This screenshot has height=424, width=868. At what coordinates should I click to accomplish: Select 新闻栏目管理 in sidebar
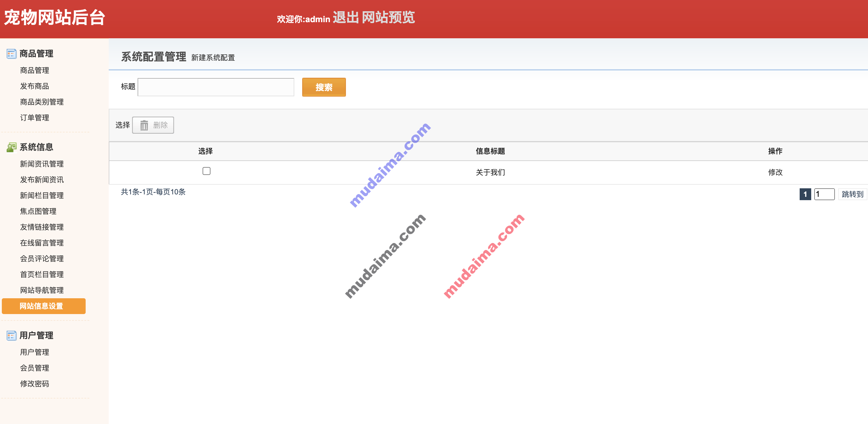point(42,196)
